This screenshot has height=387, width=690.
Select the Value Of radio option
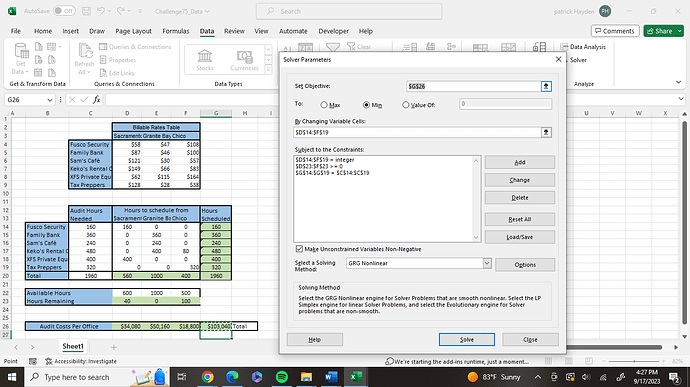click(x=405, y=105)
